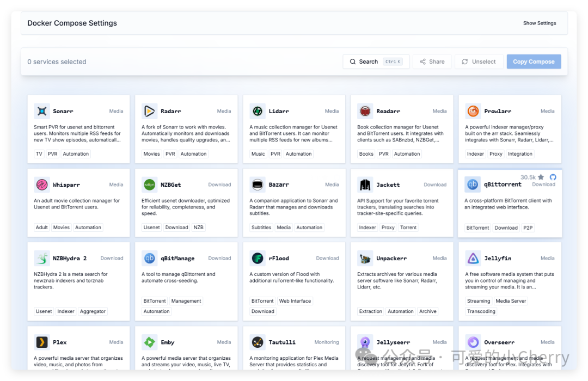Click the Prowlarr card title

click(x=498, y=112)
